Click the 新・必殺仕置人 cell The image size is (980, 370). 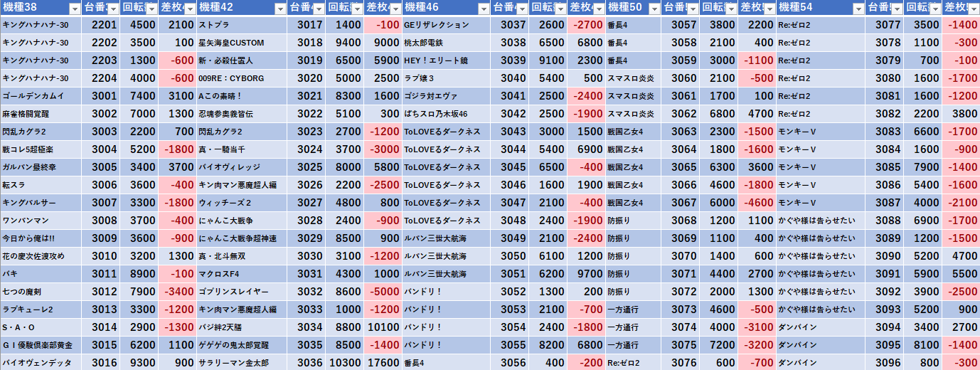point(242,60)
